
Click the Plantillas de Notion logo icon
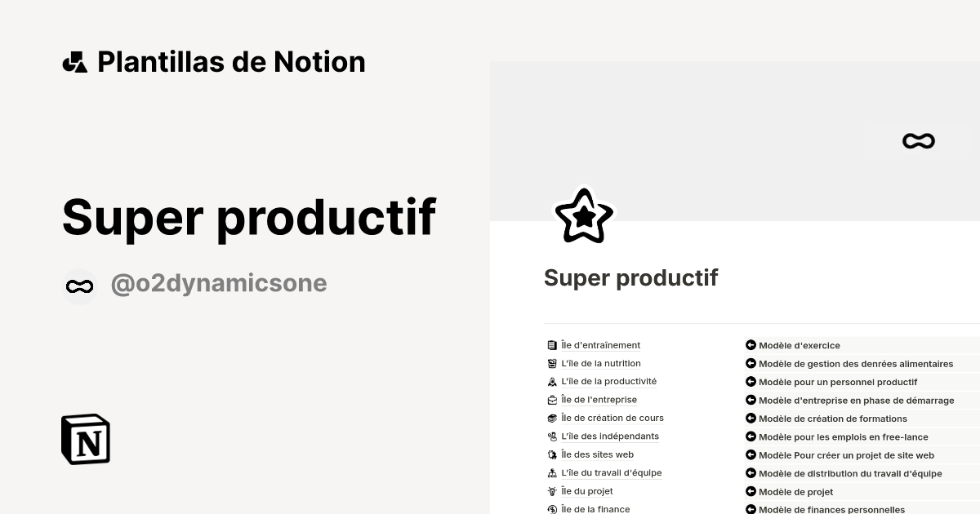coord(74,61)
